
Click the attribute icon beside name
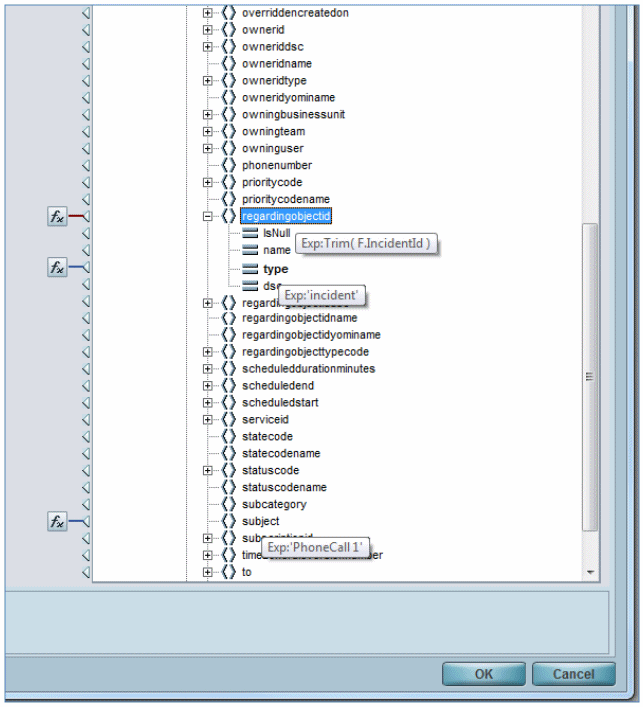[x=250, y=250]
